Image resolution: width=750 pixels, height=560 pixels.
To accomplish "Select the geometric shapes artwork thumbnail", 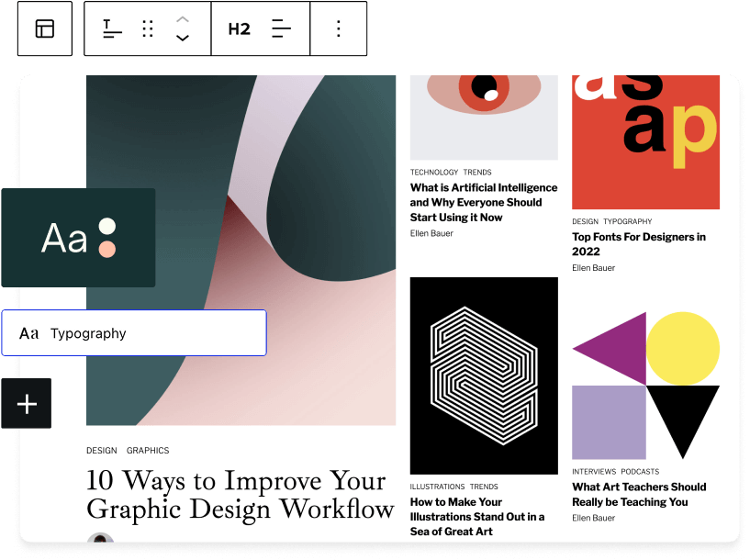I will [x=645, y=385].
